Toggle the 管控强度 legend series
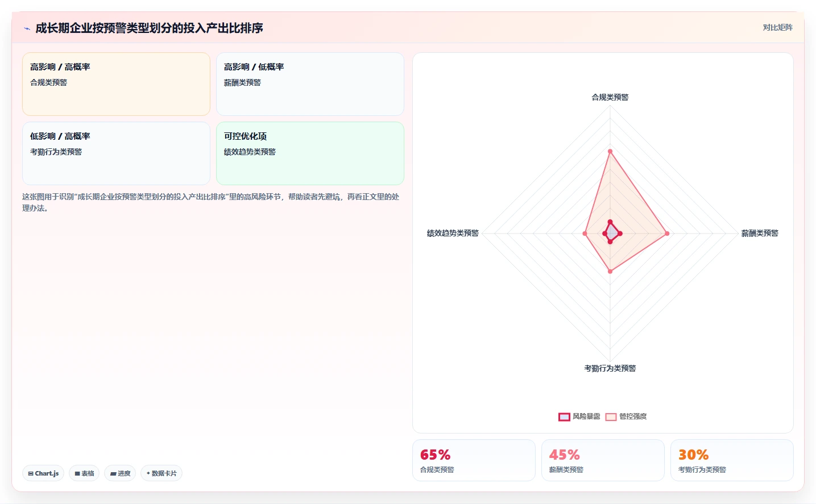816x504 pixels. coord(626,416)
